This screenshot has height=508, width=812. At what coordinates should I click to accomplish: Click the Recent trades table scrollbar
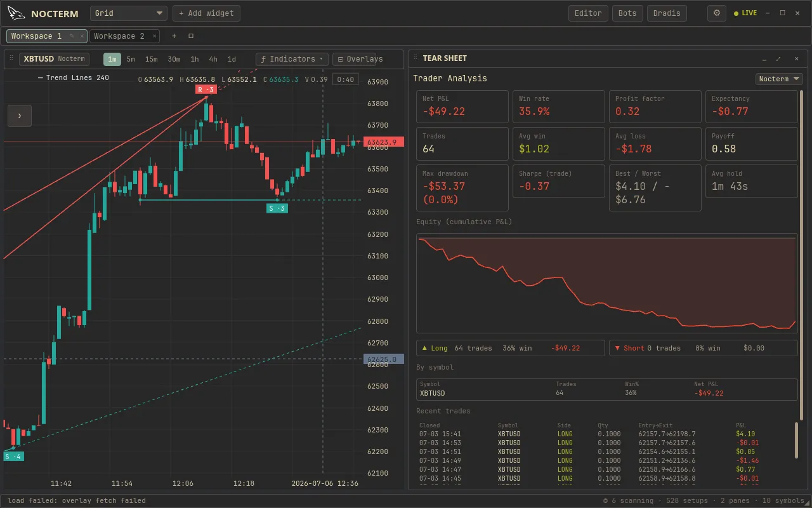797,440
